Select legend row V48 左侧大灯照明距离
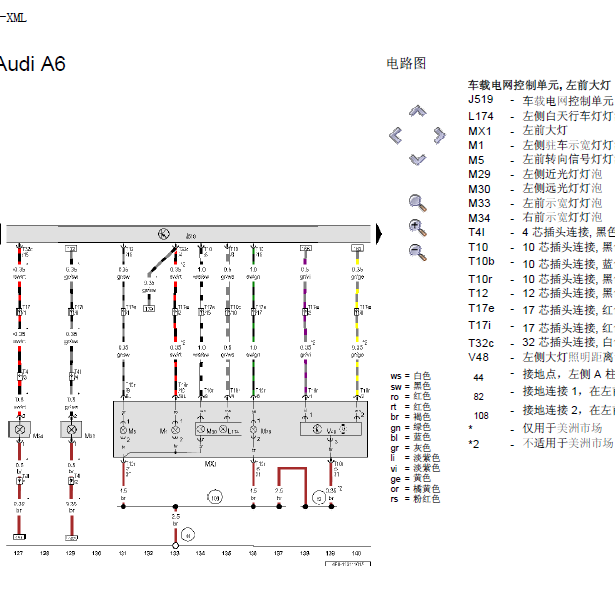 tap(540, 357)
